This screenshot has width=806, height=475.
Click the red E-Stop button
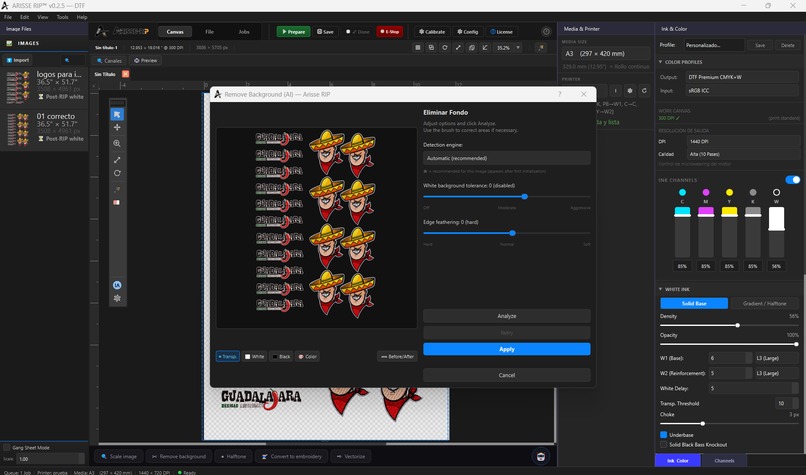click(390, 32)
